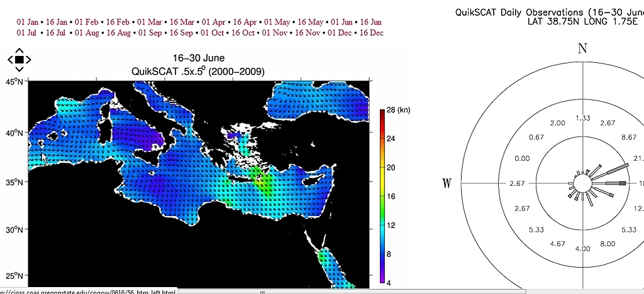
Task: Click the "W" compass label on the wind rose
Action: tap(447, 183)
